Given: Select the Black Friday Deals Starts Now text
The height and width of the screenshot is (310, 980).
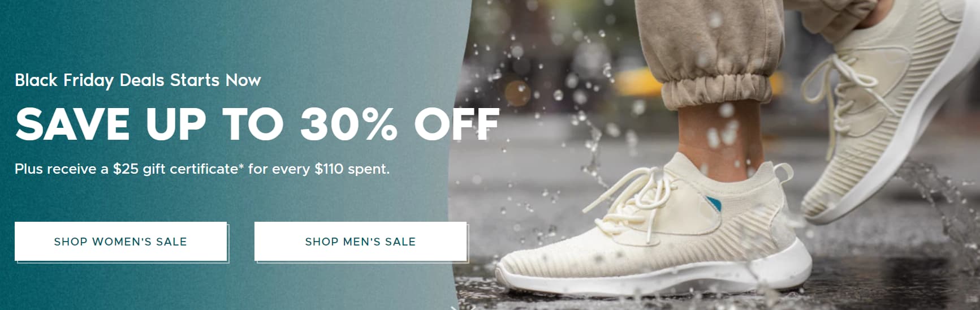Looking at the screenshot, I should (x=138, y=80).
